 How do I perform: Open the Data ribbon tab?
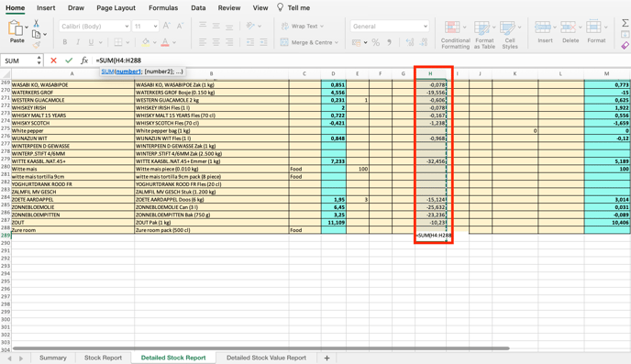click(x=198, y=7)
